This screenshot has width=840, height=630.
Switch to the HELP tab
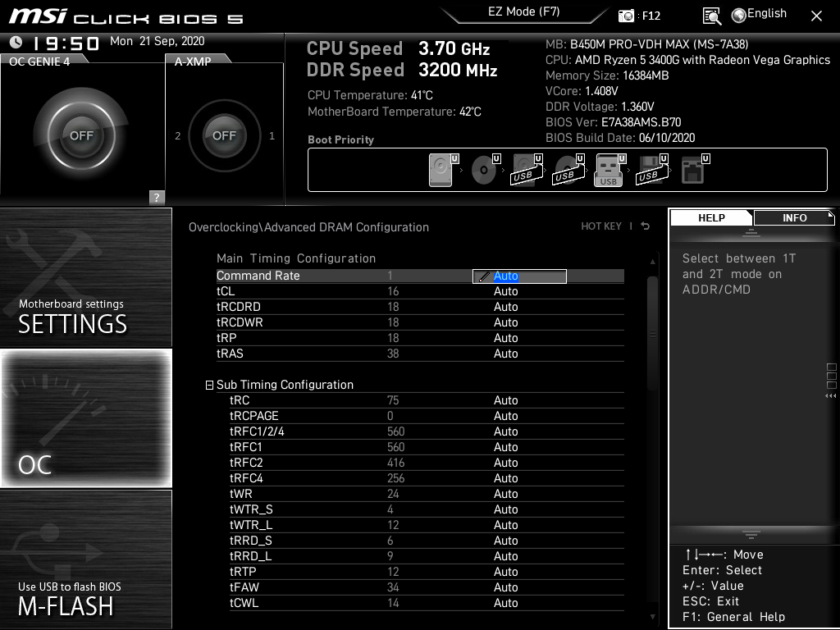click(711, 218)
